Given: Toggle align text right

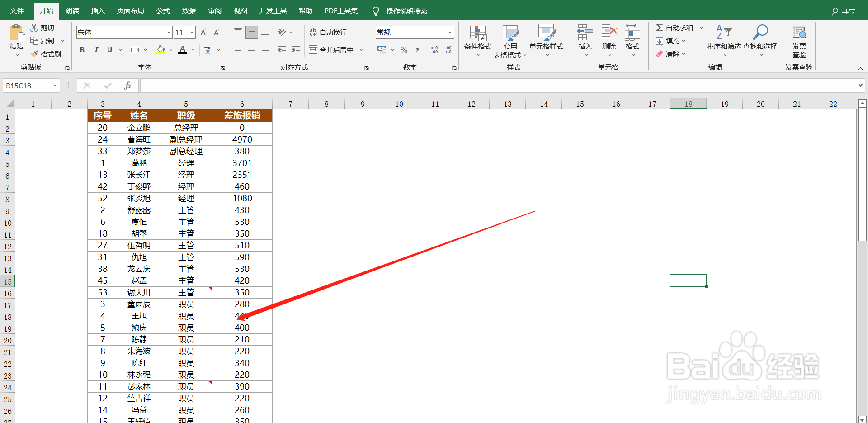Looking at the screenshot, I should [x=265, y=50].
